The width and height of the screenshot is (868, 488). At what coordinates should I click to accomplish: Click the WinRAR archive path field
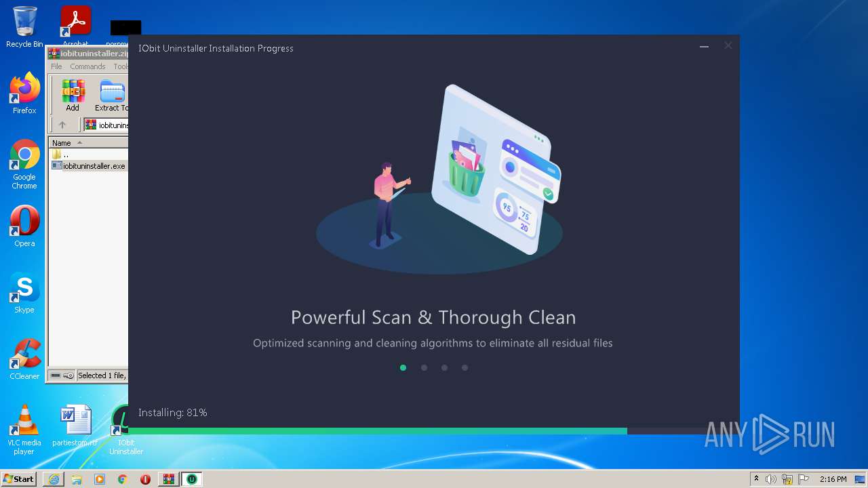pos(106,125)
